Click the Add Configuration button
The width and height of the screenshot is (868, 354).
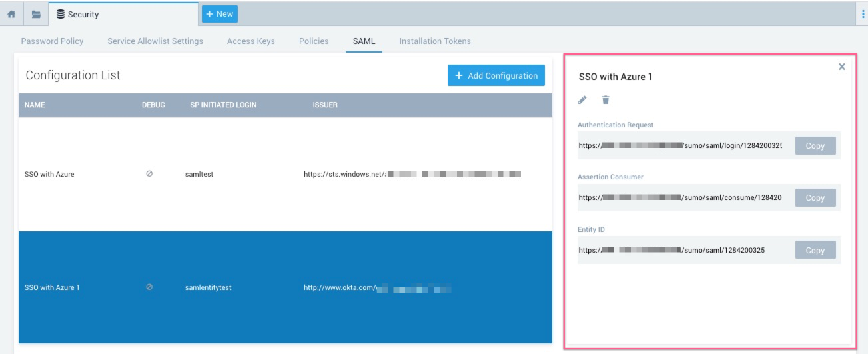pos(496,75)
